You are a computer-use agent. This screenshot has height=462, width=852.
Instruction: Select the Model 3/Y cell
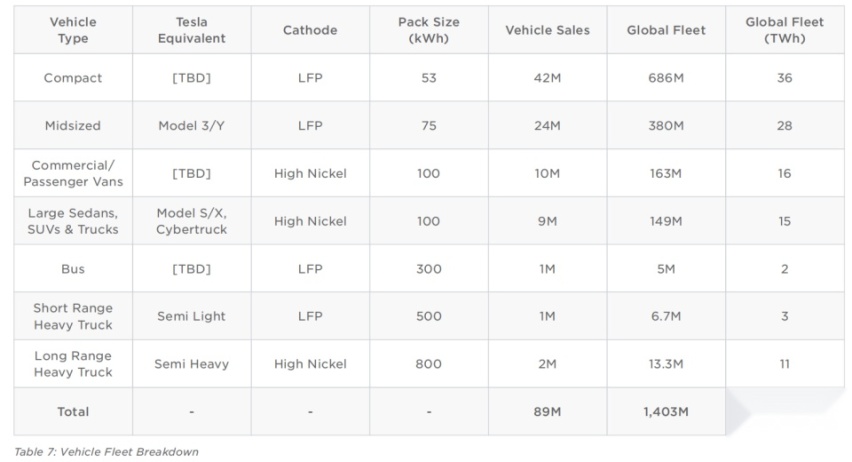(191, 126)
